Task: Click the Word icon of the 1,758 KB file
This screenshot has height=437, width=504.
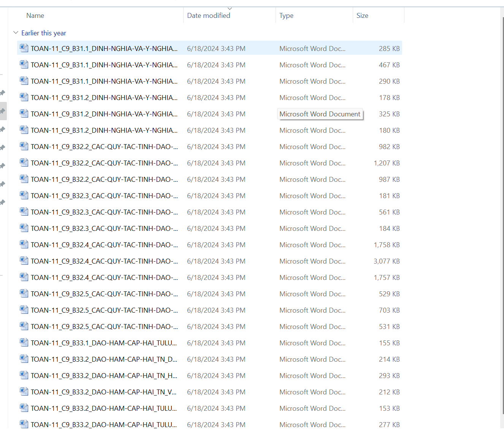Action: pos(24,245)
